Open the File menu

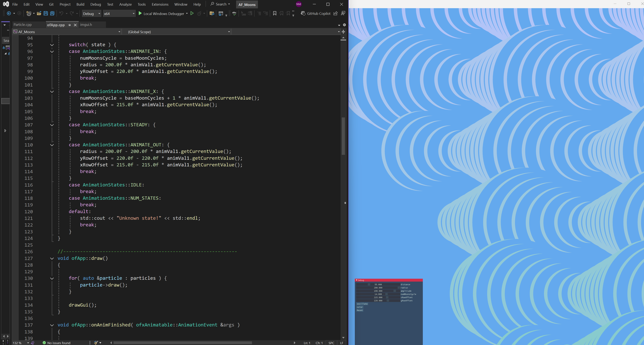tap(15, 4)
